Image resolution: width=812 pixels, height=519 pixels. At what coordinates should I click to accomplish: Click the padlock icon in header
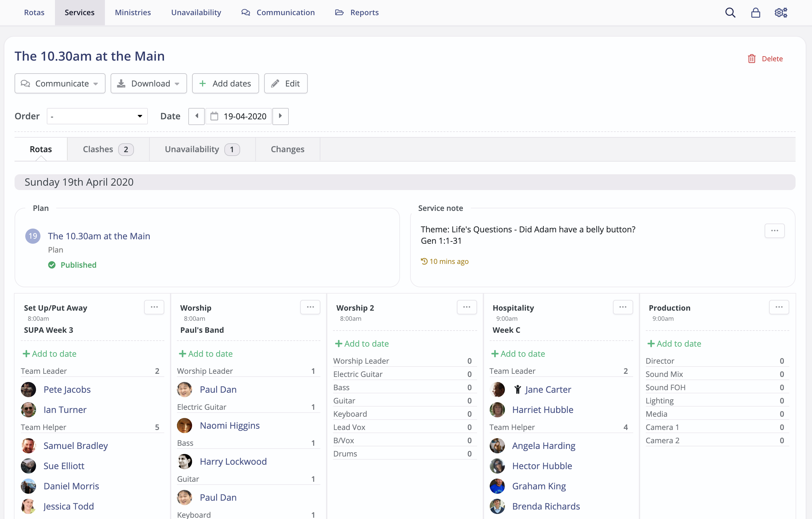pyautogui.click(x=755, y=12)
